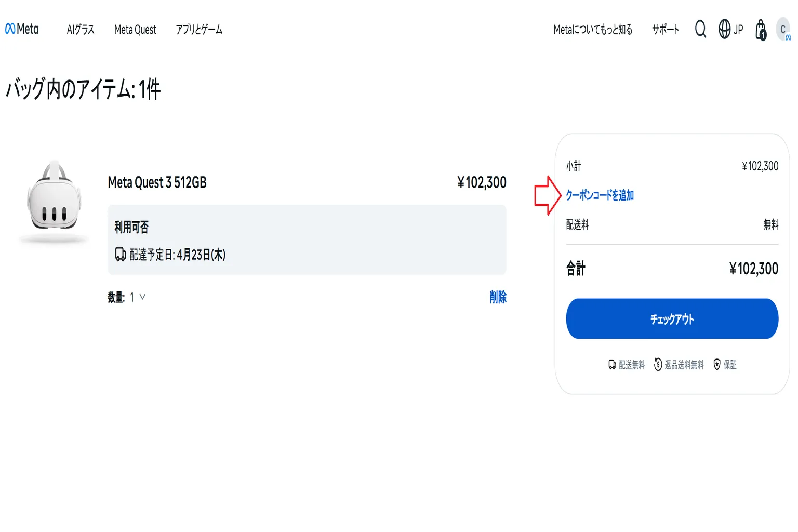
Task: Click the 保証 shield icon
Action: [717, 365]
